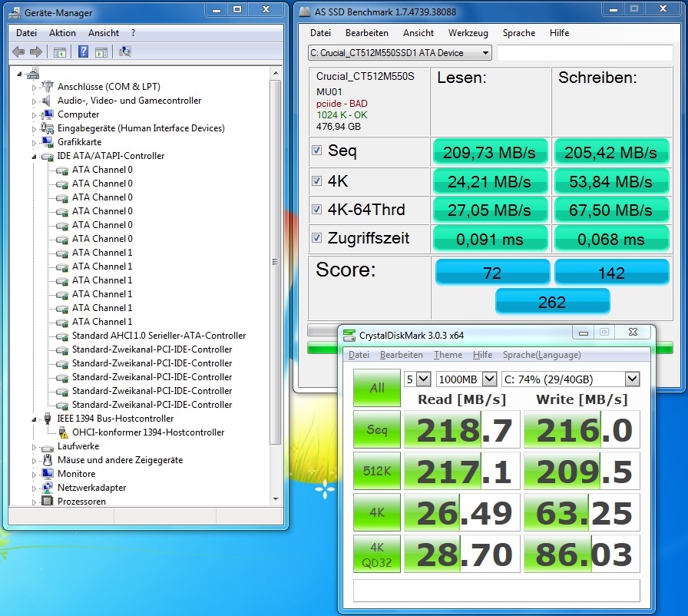Click the 4K QD32 test button

tap(377, 554)
